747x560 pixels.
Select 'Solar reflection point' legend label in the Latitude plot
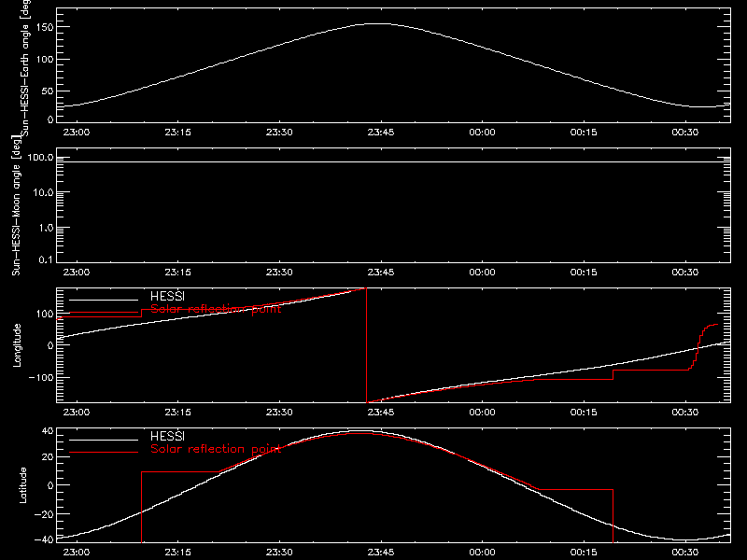(216, 449)
